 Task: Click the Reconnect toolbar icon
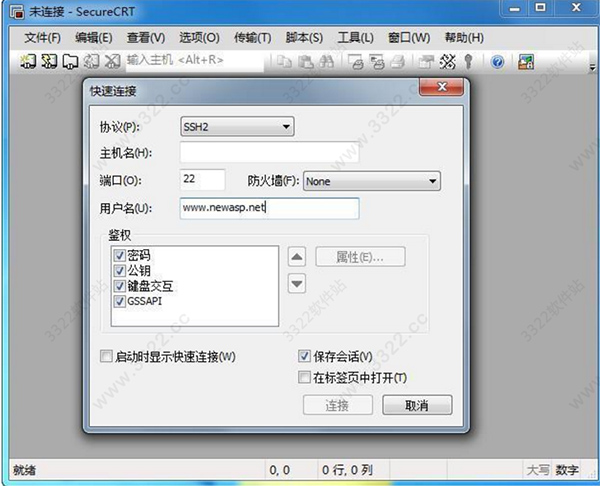coord(91,61)
